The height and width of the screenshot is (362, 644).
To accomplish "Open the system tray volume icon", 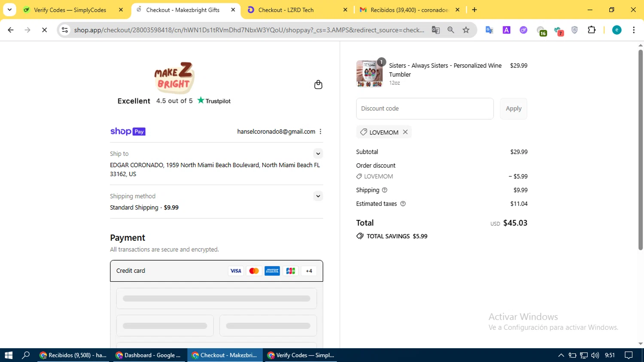I will (x=595, y=355).
